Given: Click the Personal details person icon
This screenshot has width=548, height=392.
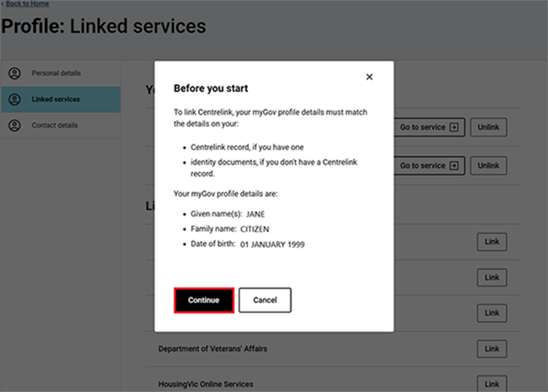Looking at the screenshot, I should point(14,73).
